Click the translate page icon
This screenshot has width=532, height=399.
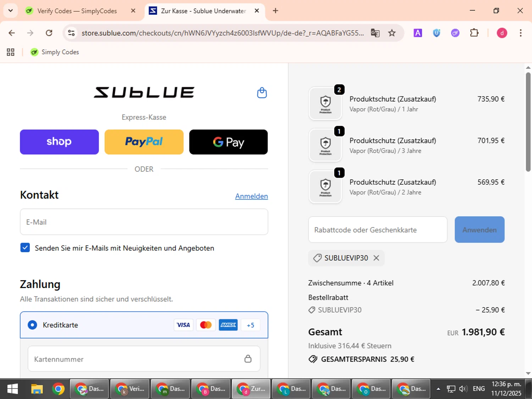coord(375,33)
